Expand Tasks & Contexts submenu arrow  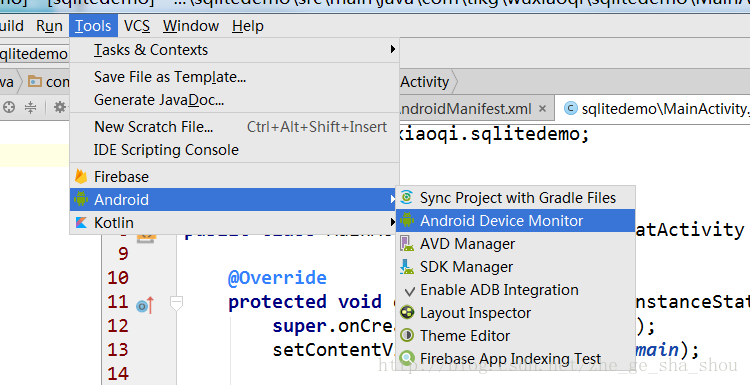click(x=392, y=49)
